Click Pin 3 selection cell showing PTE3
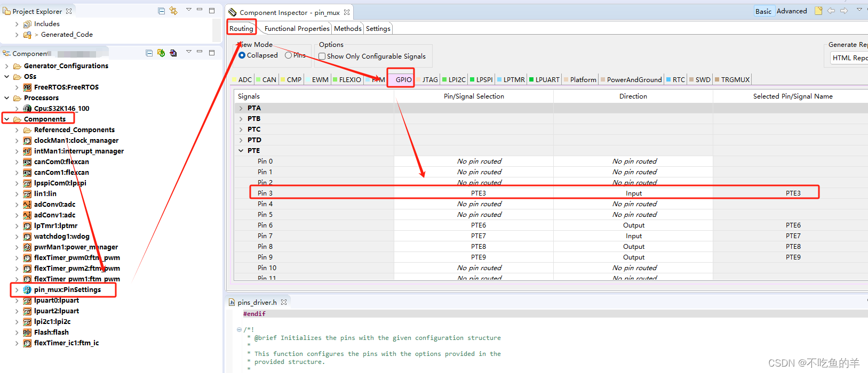Image resolution: width=868 pixels, height=373 pixels. tap(474, 193)
